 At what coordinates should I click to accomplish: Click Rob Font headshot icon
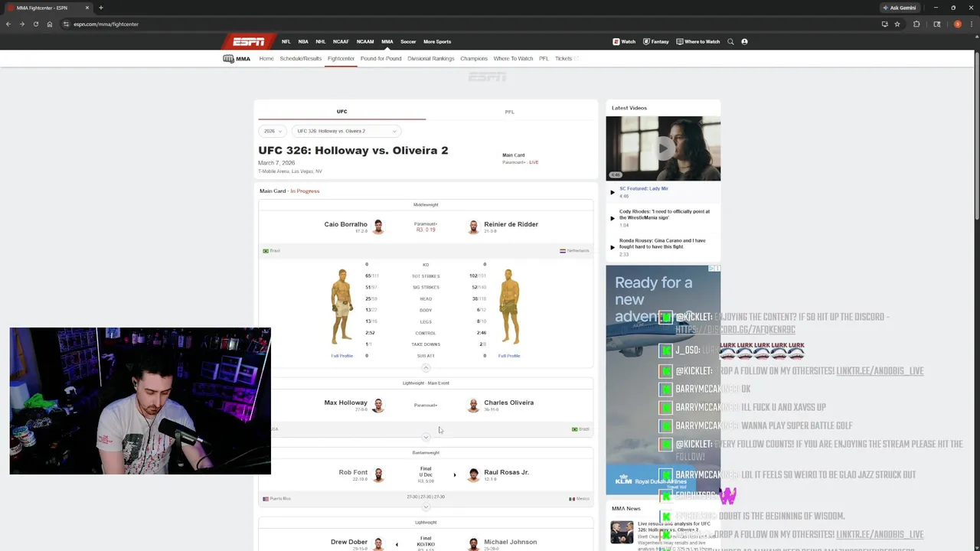click(378, 474)
